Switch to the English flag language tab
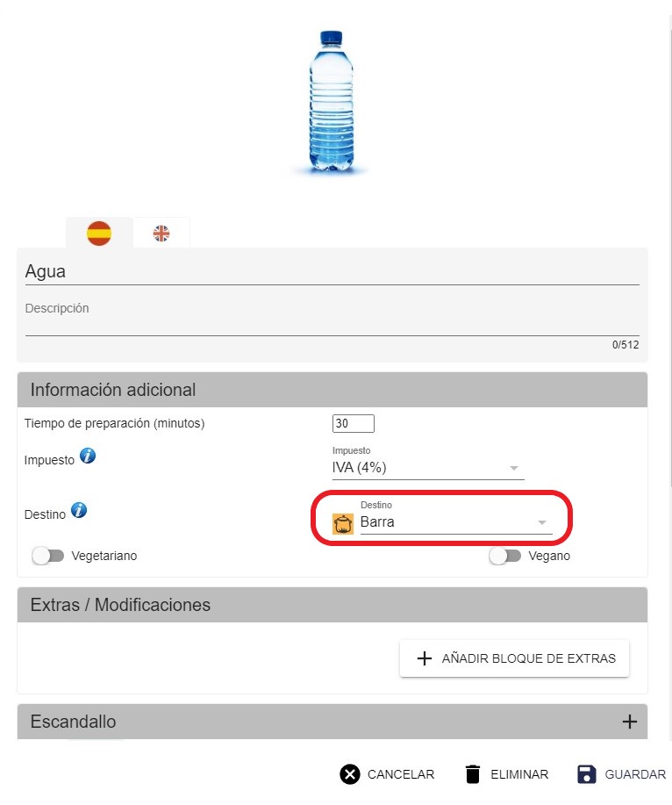This screenshot has height=805, width=672. (x=161, y=234)
